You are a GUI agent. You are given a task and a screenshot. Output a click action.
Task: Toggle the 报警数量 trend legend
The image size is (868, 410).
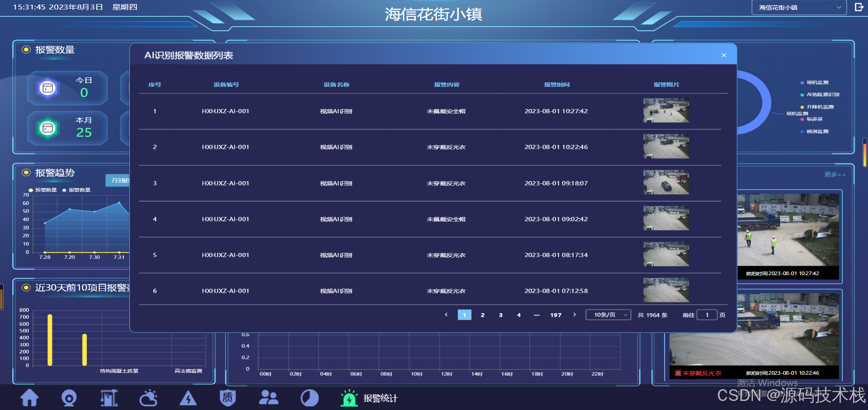point(77,190)
